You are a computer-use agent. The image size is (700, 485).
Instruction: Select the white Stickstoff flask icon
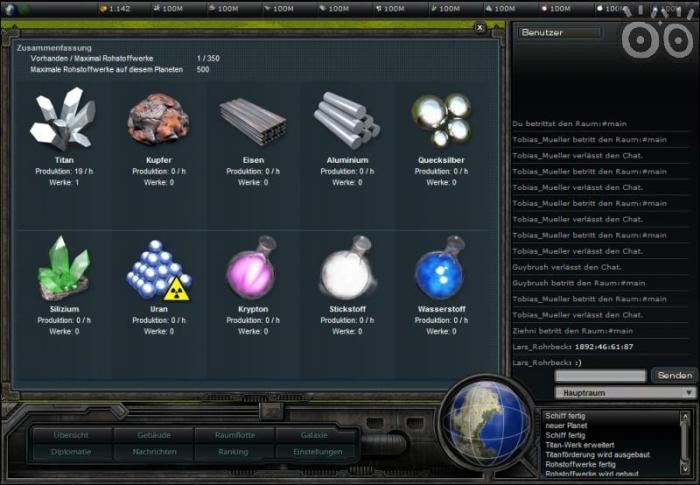tap(347, 268)
